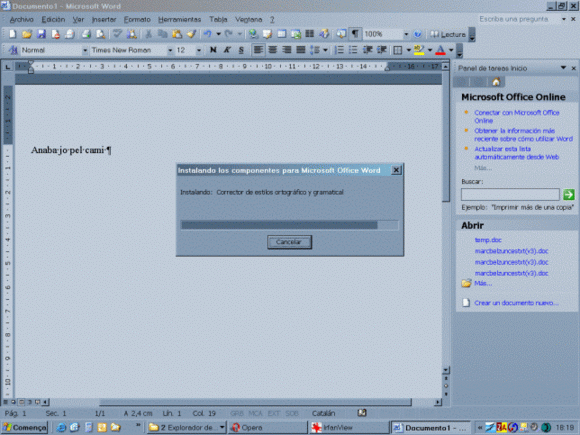This screenshot has width=580, height=435.
Task: Create a new blank document from toolbar
Action: click(12, 34)
